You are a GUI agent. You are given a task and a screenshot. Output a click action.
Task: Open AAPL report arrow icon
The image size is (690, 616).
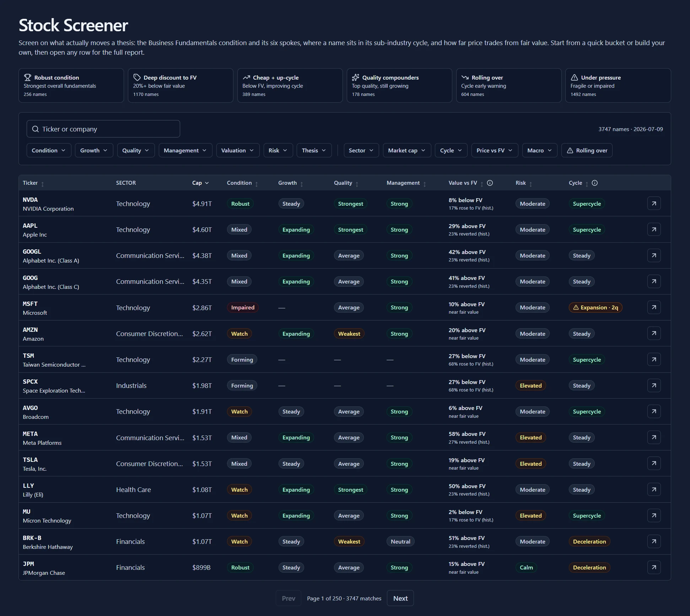[654, 229]
